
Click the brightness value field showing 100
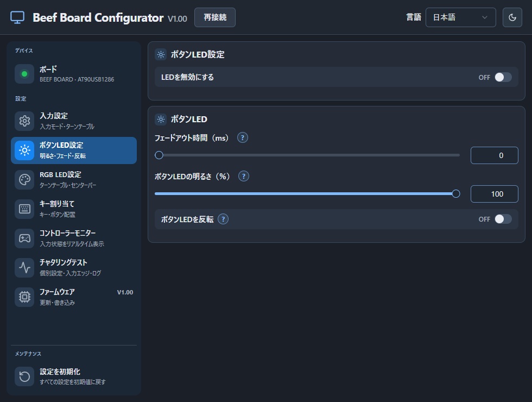[495, 194]
